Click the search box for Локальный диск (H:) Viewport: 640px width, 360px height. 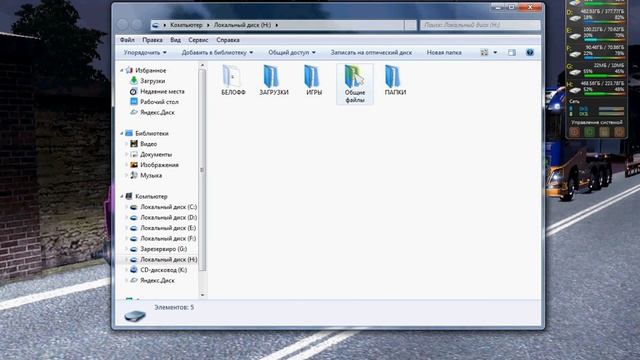coord(480,25)
